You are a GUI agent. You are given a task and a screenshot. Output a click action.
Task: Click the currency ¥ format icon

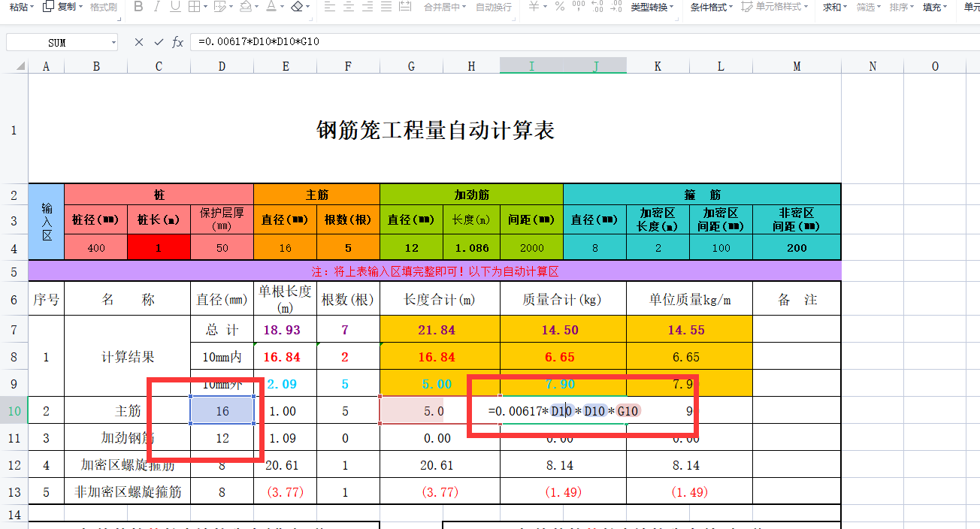534,7
